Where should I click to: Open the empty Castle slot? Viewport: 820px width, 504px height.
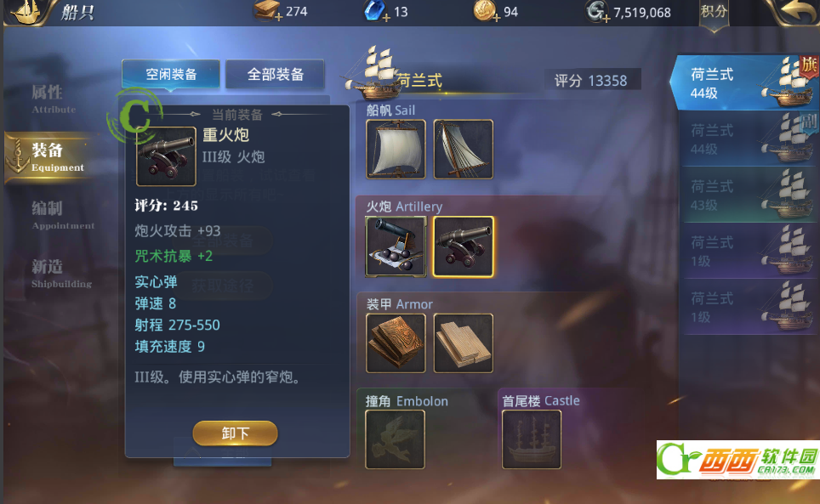[532, 439]
